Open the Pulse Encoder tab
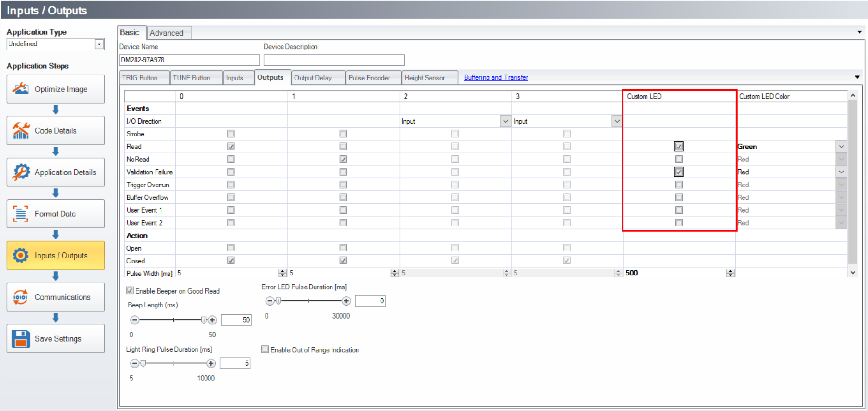 [x=369, y=78]
